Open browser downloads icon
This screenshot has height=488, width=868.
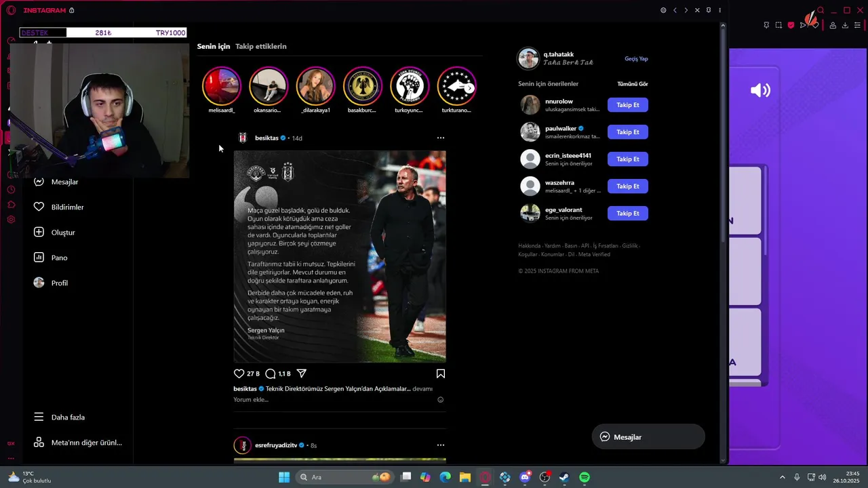845,25
